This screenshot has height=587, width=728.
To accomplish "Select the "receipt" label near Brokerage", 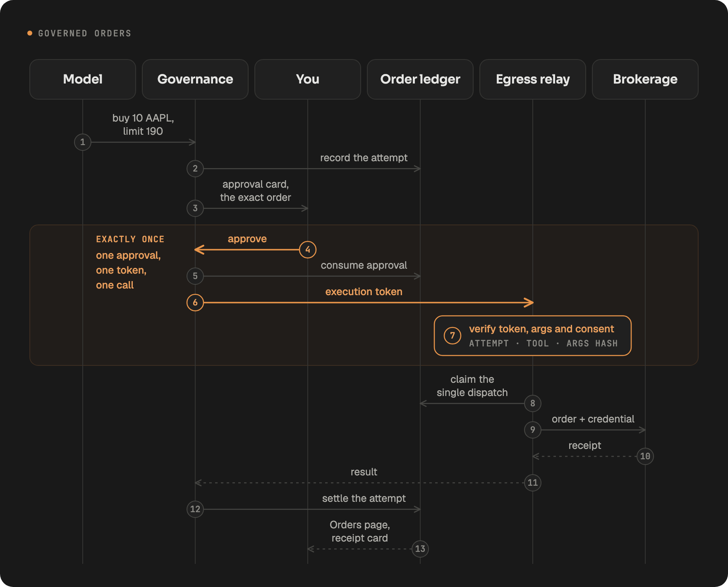I will pos(585,446).
